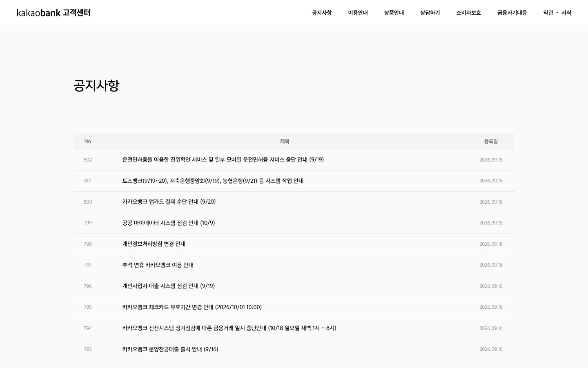Click date 2026.09.18 in row 802

tap(491, 160)
